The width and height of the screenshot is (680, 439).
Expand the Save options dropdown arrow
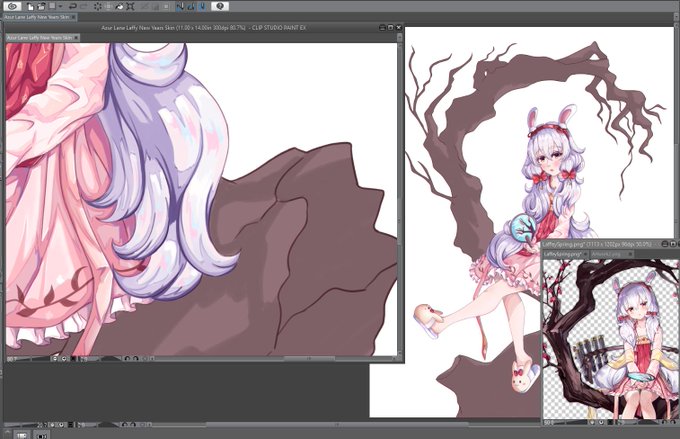(x=61, y=6)
